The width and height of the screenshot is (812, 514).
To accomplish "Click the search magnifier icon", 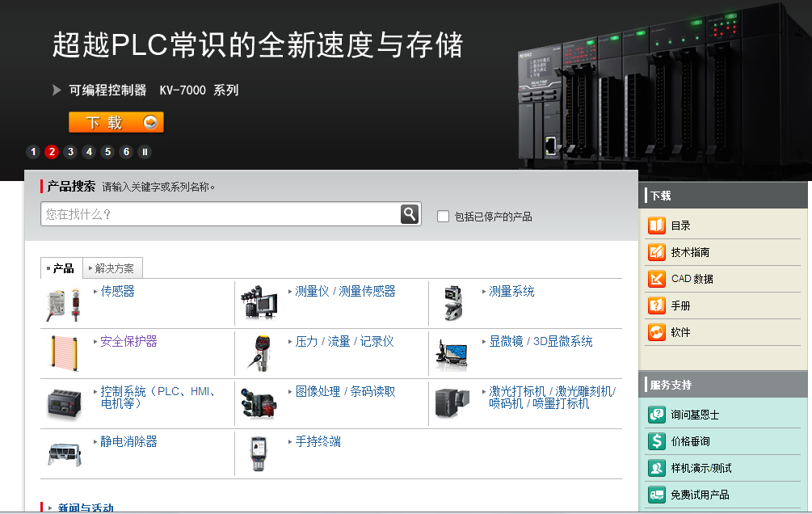I will pyautogui.click(x=409, y=213).
